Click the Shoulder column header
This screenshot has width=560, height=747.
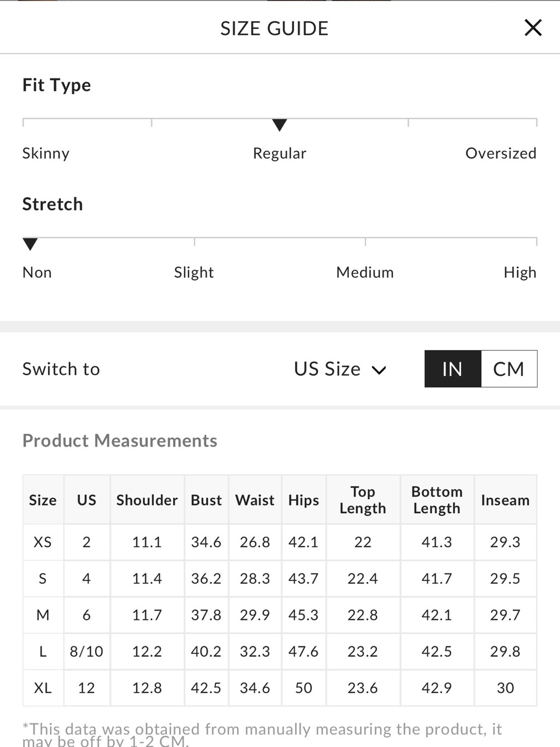tap(147, 500)
